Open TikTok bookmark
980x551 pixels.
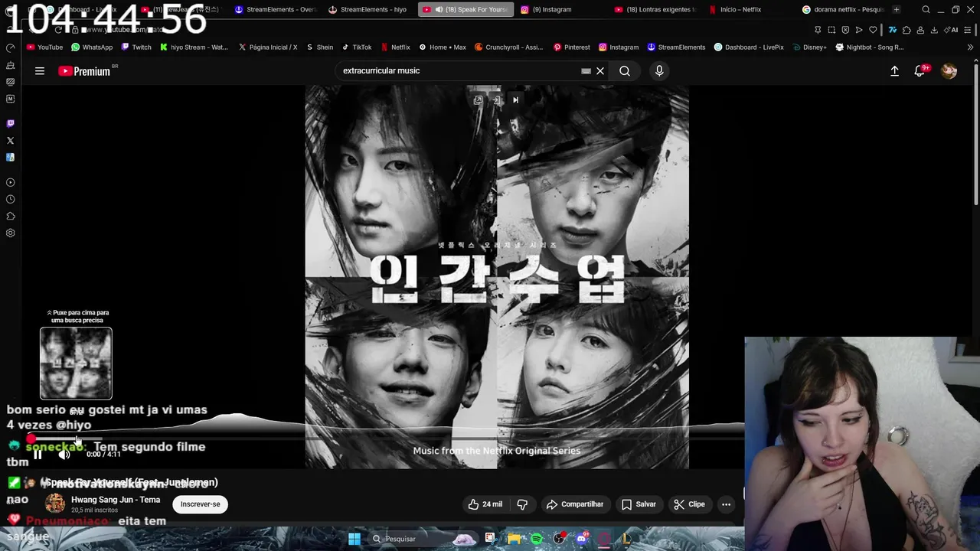(357, 47)
